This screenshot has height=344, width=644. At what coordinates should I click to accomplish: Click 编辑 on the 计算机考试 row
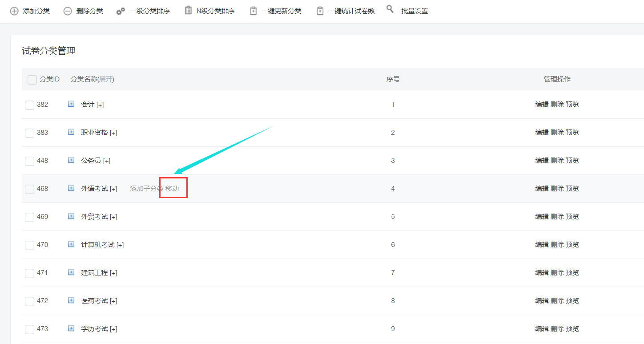tap(543, 244)
